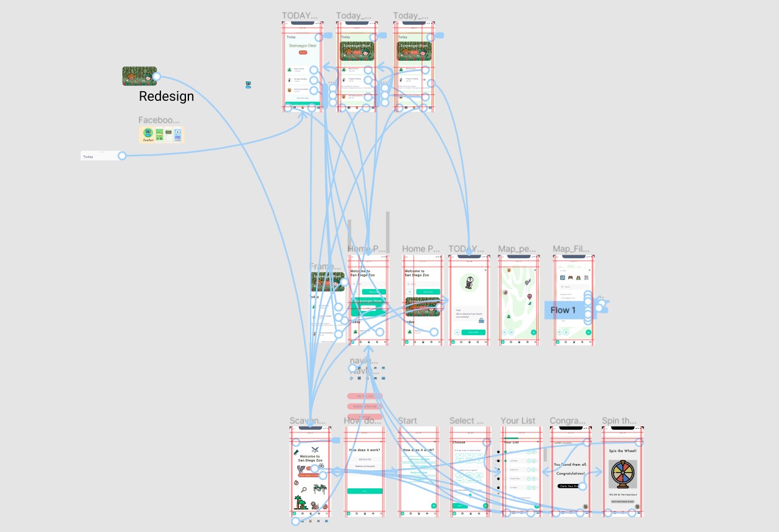Click the jungle thumbnail above the Redesign label
This screenshot has height=532, width=779.
139,76
